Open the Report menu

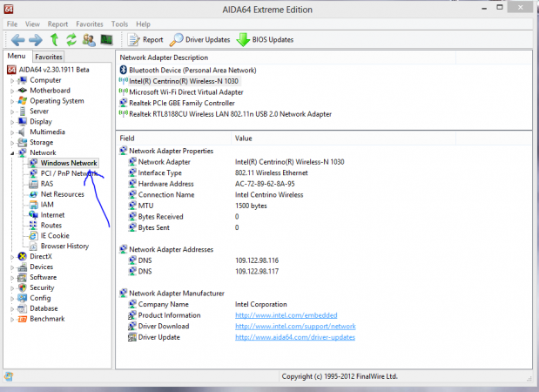point(57,24)
